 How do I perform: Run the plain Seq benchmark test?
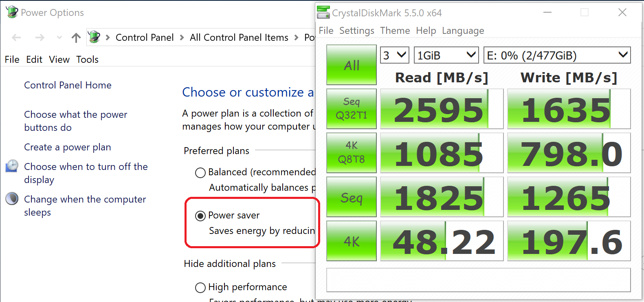click(x=351, y=197)
